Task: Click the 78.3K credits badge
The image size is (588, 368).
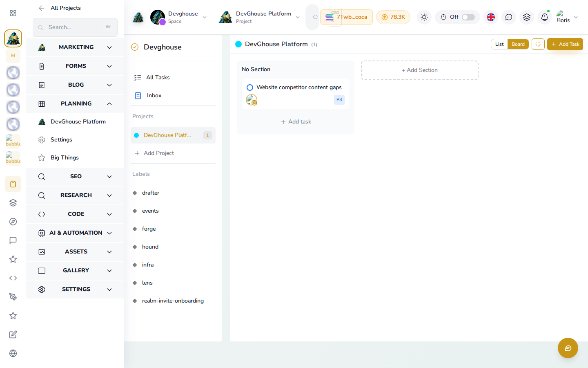Action: point(393,17)
